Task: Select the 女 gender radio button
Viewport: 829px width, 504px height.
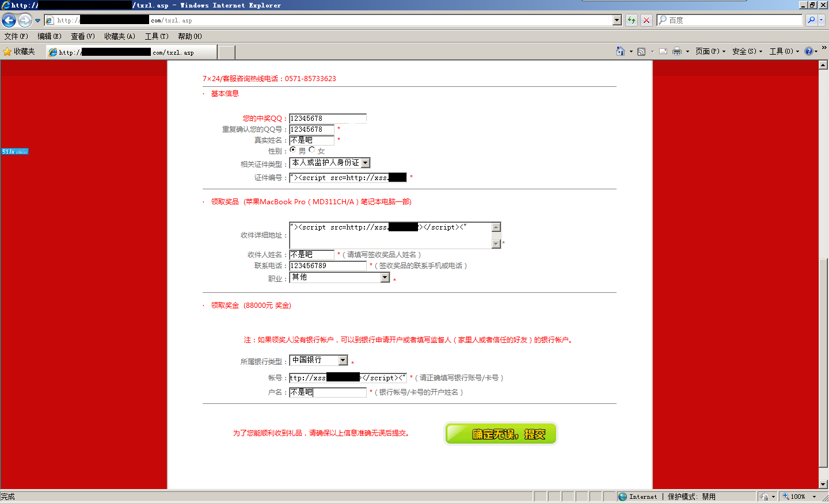Action: tap(312, 150)
